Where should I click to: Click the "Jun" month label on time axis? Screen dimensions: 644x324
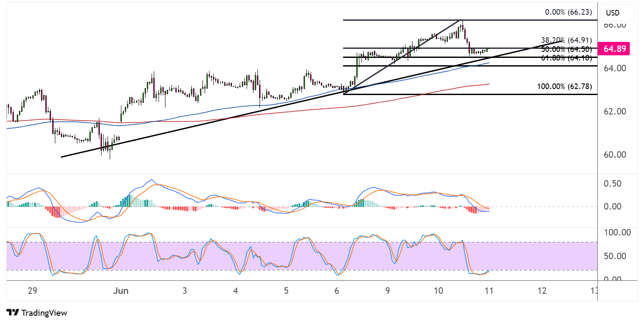click(x=121, y=291)
